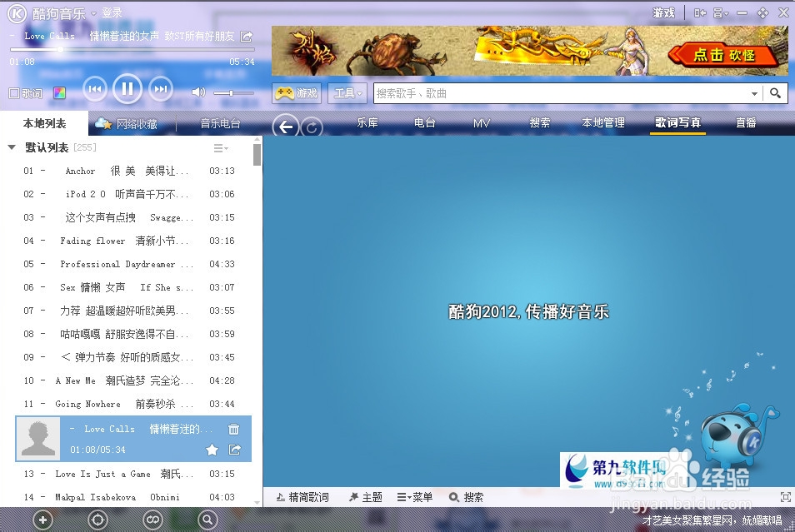
Task: Open the 歌词写真 tab
Action: tap(677, 122)
